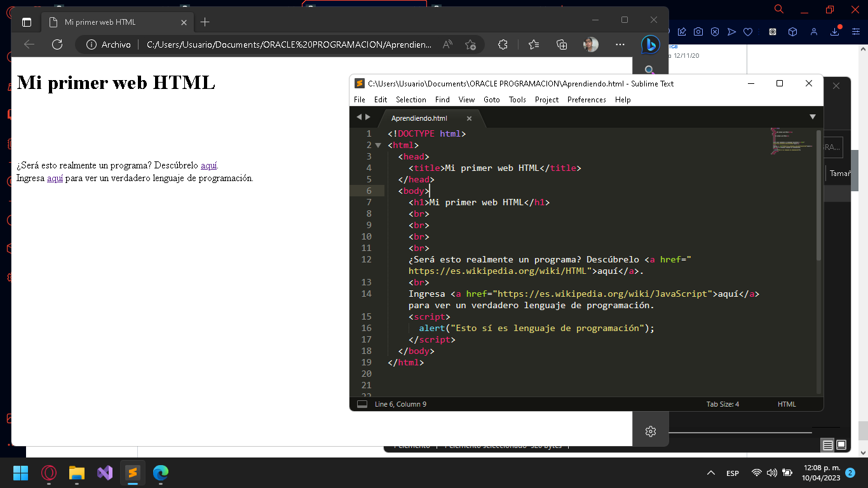Click the Edge address bar URL
This screenshot has width=868, height=488.
click(x=289, y=44)
